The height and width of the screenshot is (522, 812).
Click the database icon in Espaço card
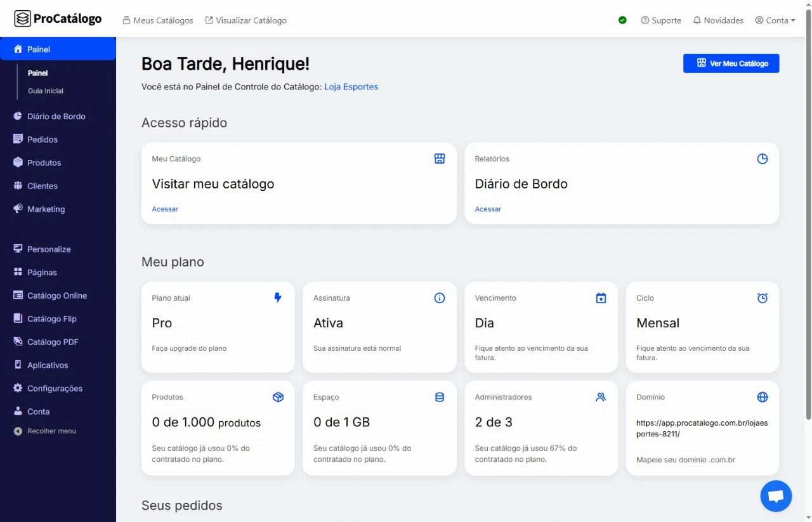tap(440, 397)
